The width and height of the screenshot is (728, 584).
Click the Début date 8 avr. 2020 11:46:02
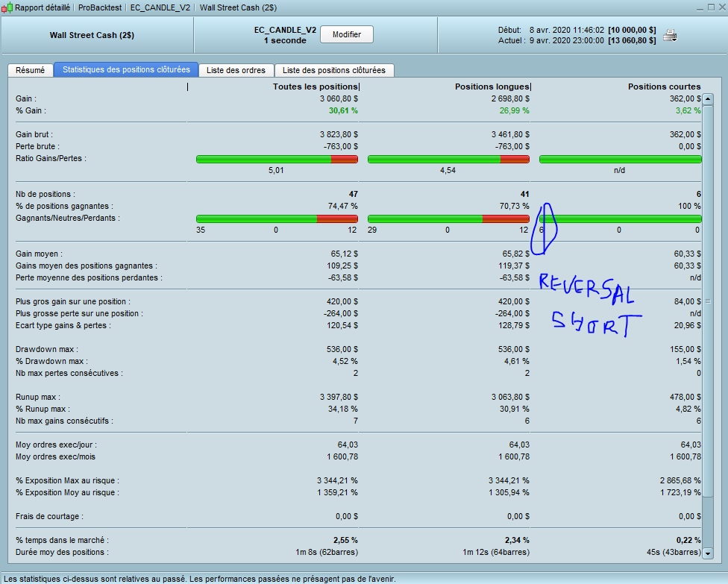566,30
